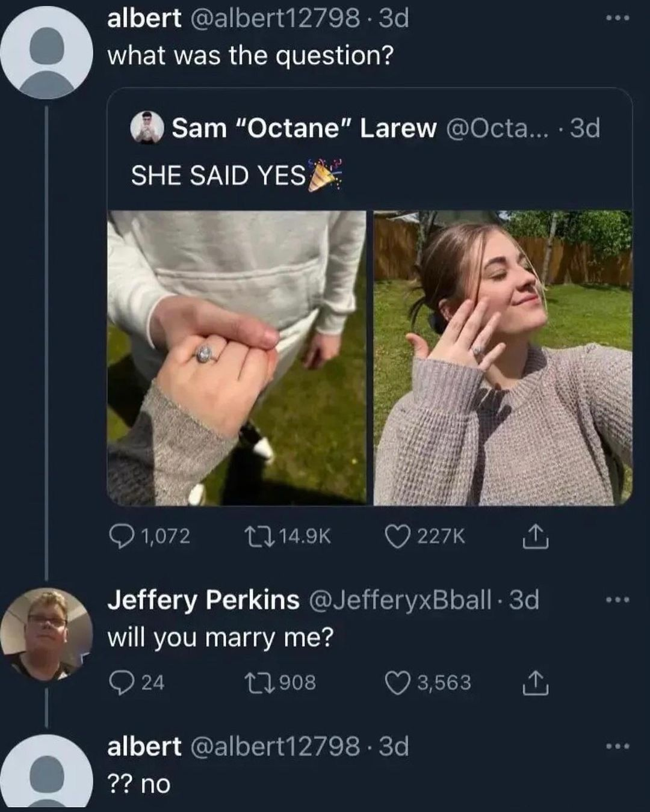Open the 'SHE SAID YES' quoted tweet text

tap(218, 176)
